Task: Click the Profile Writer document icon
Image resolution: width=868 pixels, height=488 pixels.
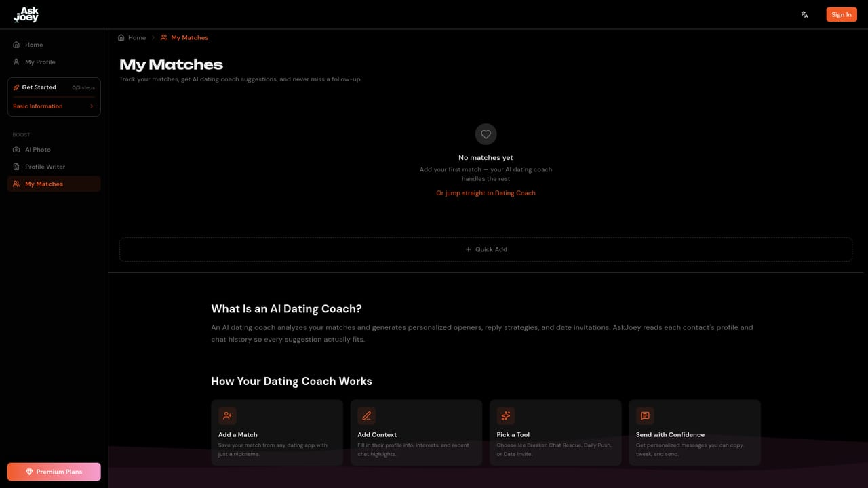Action: 16,167
